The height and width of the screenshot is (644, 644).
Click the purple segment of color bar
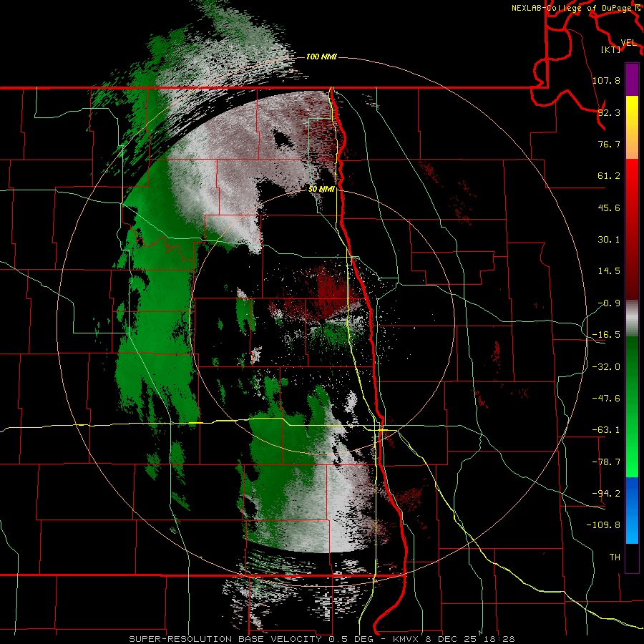coord(632,79)
